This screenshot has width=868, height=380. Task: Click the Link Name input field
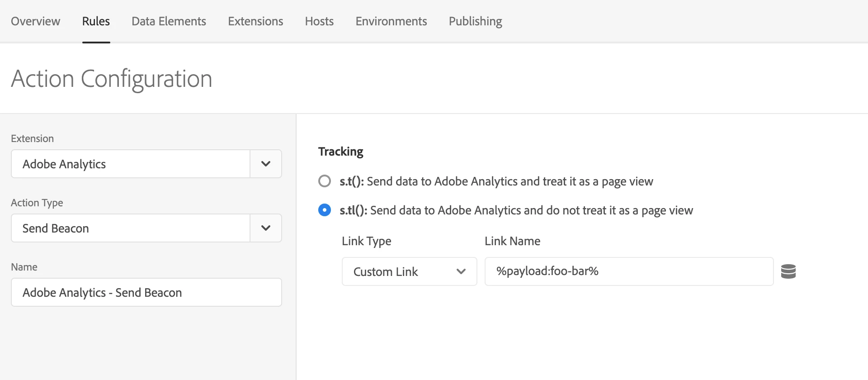click(629, 271)
